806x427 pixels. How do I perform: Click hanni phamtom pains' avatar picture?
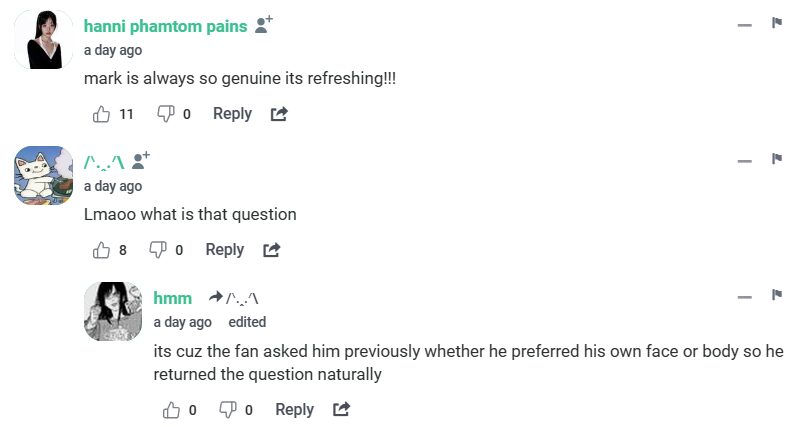44,40
